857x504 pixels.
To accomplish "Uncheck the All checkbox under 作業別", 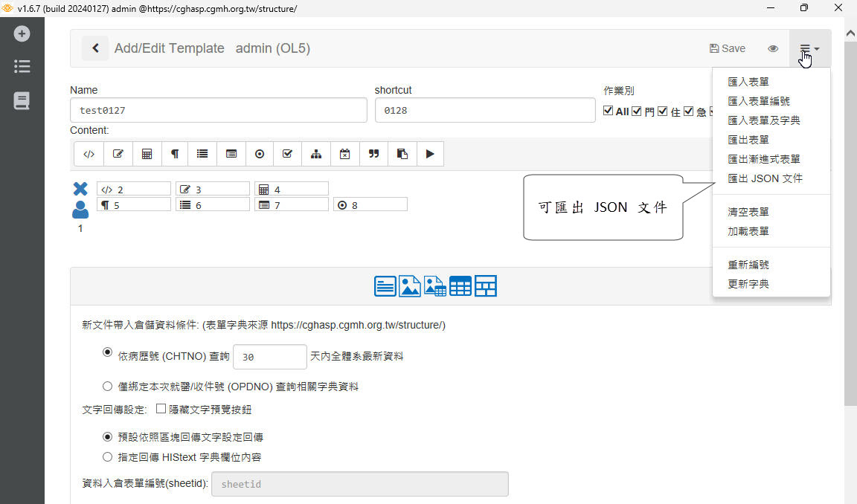I will [608, 112].
